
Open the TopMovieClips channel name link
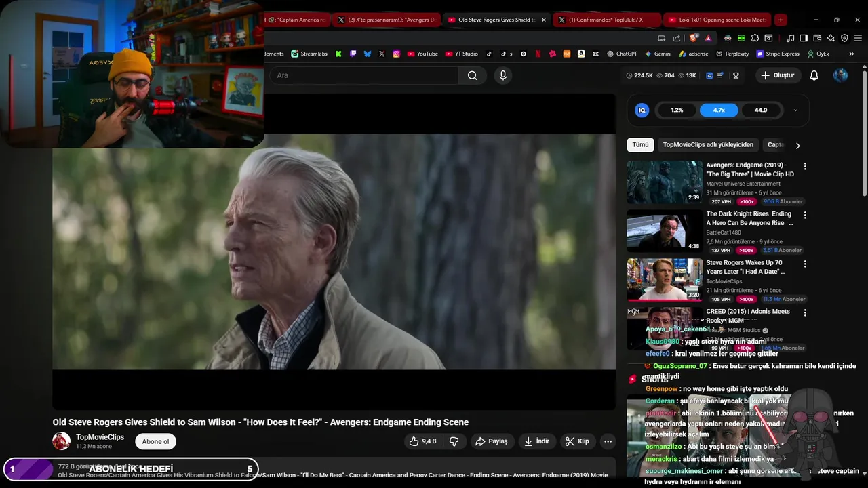point(100,437)
